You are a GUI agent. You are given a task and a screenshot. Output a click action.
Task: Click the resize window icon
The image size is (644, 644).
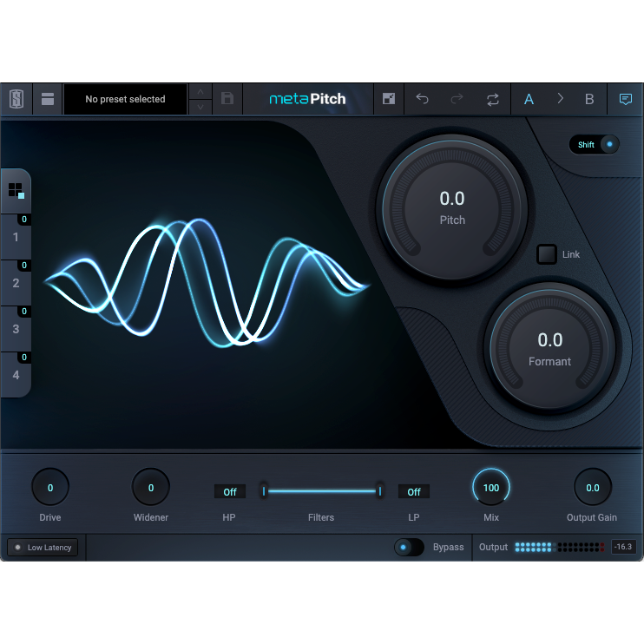[389, 99]
